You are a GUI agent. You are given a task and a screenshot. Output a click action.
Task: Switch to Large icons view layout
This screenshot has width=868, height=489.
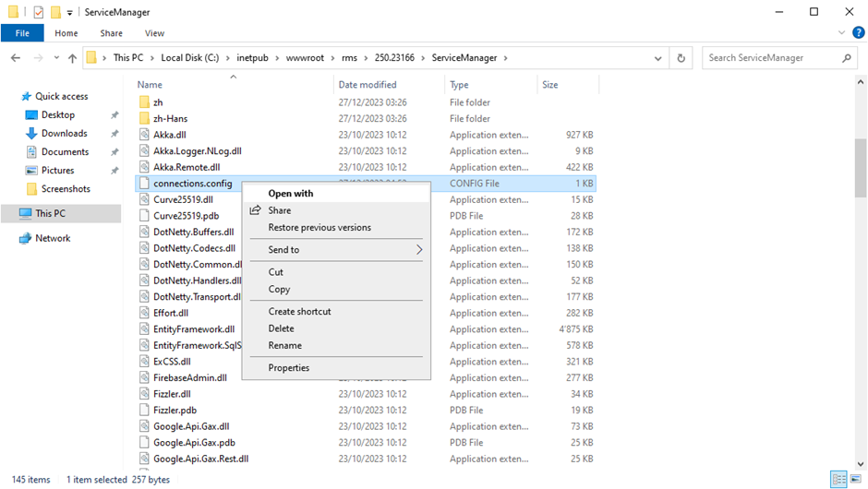[856, 479]
